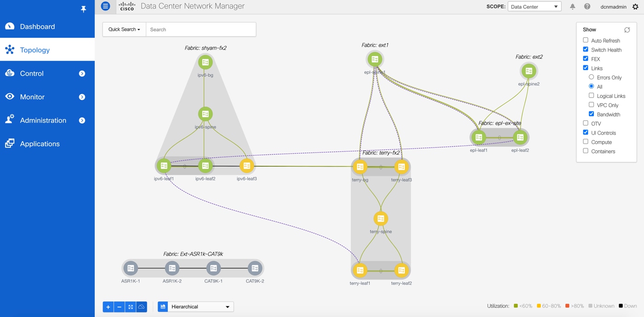
Task: Click the dcnmadmin user name
Action: [613, 7]
